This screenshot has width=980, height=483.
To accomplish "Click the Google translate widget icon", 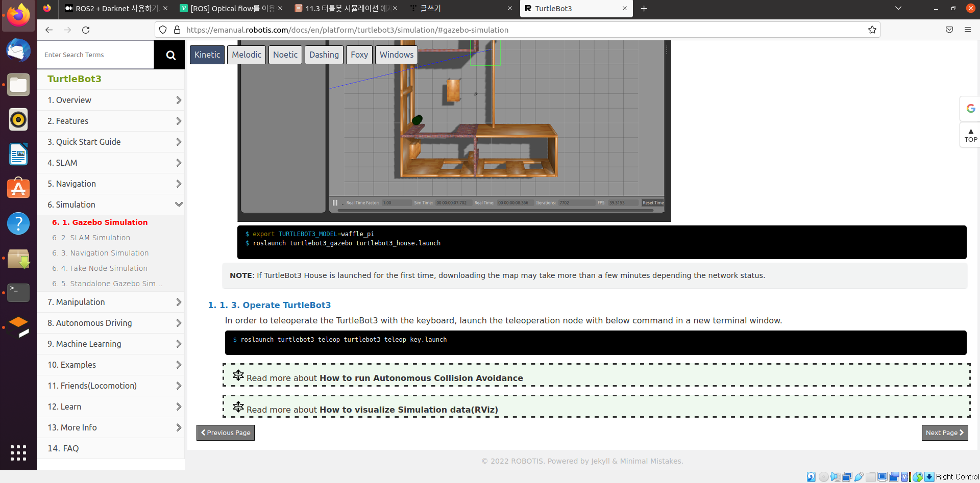I will (970, 109).
